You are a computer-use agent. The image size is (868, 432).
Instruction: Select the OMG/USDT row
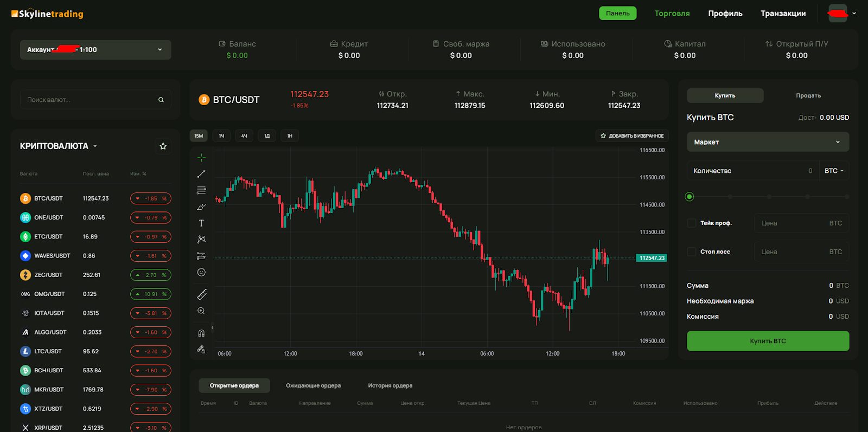[x=95, y=294]
